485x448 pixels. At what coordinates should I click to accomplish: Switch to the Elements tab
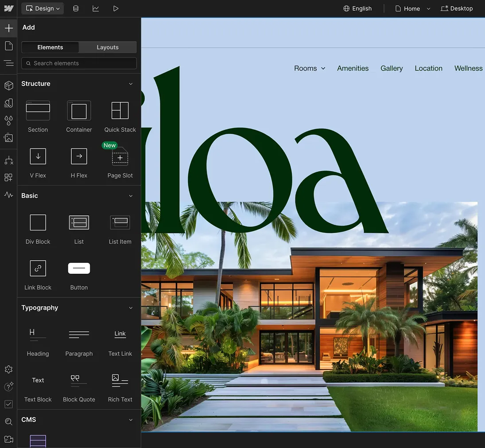click(x=50, y=47)
